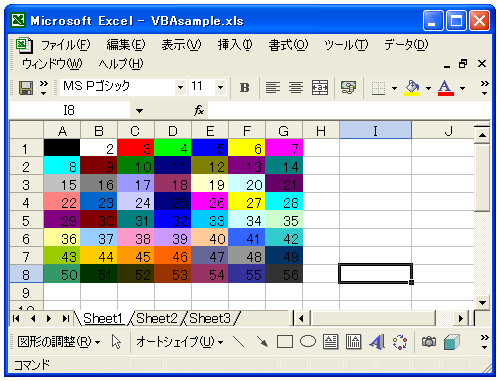This screenshot has width=500, height=381.
Task: Align text left in toolbar
Action: pos(273,88)
